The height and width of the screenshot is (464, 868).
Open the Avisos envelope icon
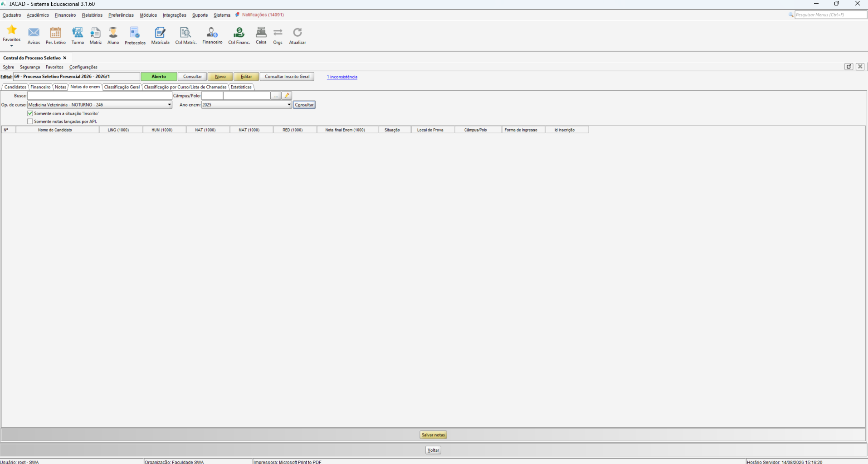[x=34, y=33]
